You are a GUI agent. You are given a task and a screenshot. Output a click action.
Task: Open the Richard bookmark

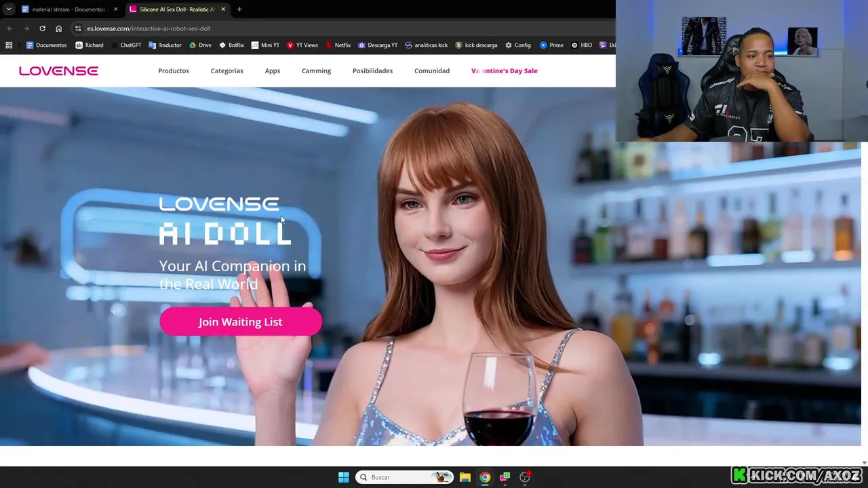tap(90, 45)
